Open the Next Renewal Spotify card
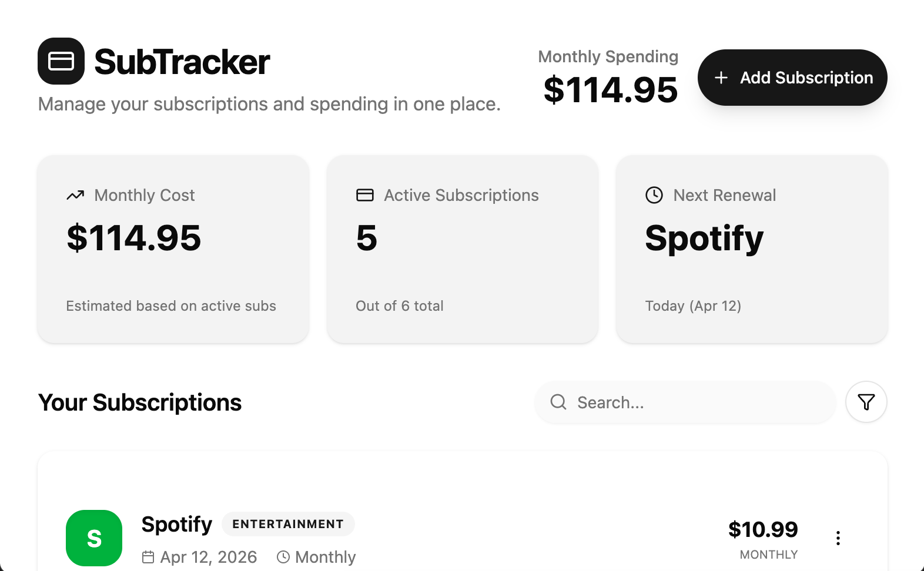 751,249
